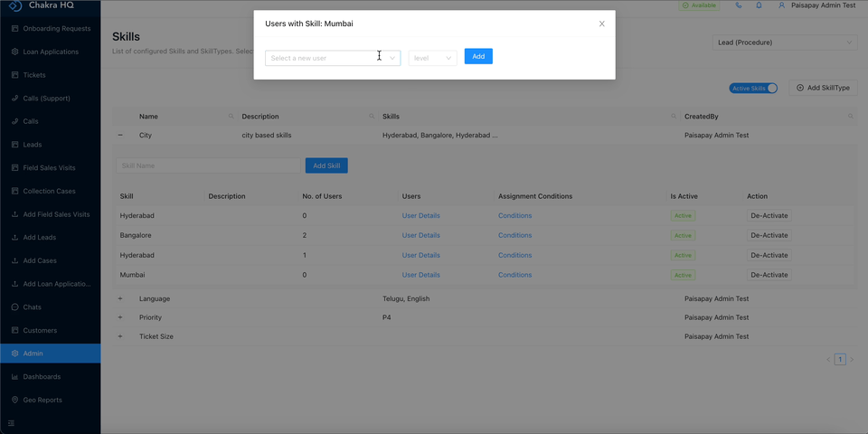Click the 'Telugu, English' skills cell
868x434 pixels.
pyautogui.click(x=406, y=299)
